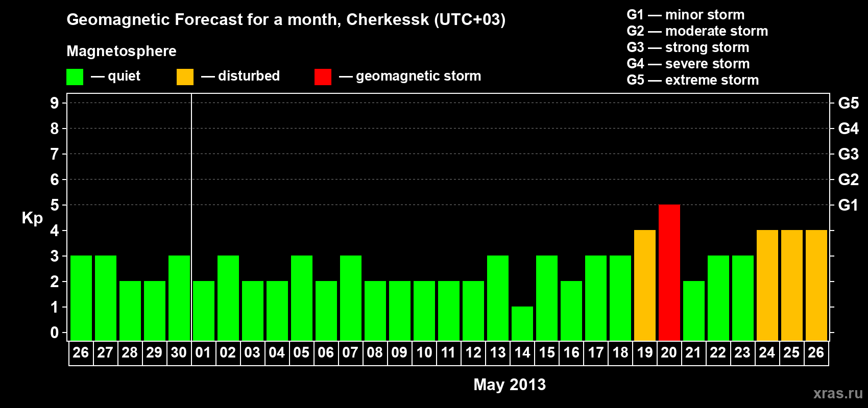Select the green bar above date 13

point(498,298)
